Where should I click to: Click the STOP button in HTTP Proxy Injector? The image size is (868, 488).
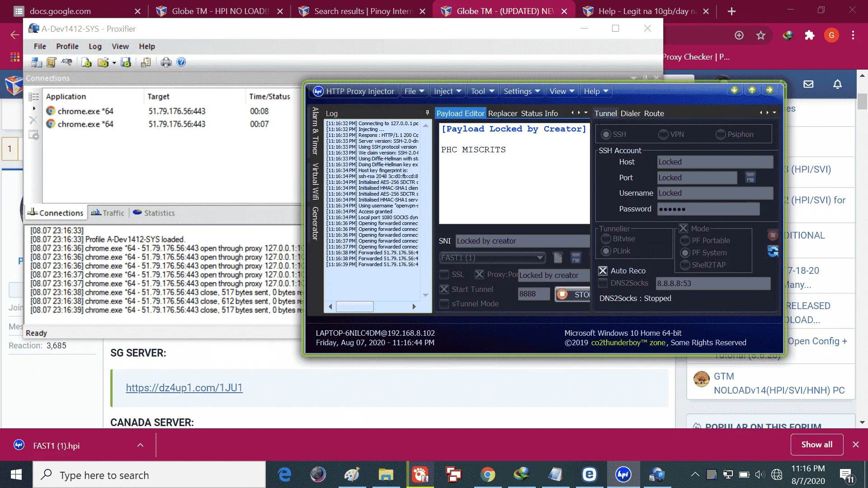(572, 294)
